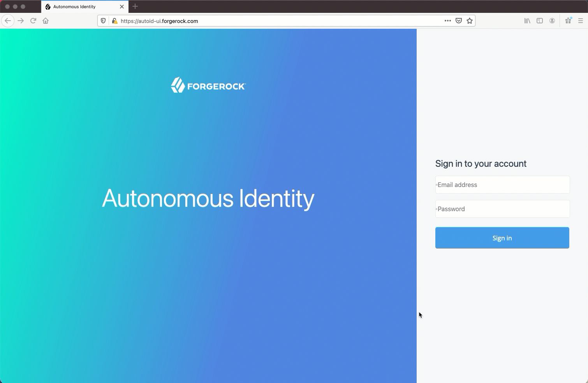This screenshot has height=383, width=588.
Task: Show site security info via padlock icon
Action: (x=114, y=21)
